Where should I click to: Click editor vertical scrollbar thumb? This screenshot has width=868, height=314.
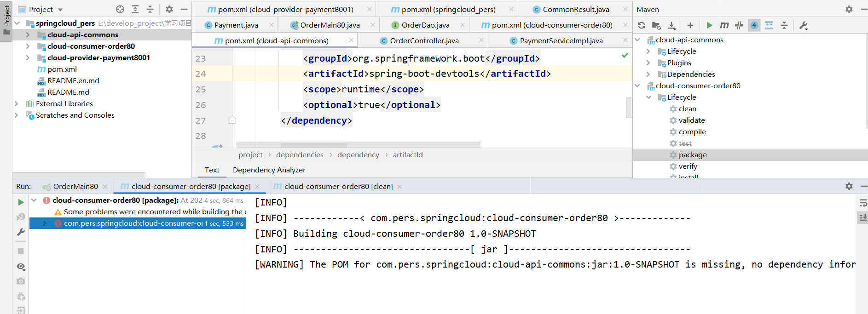coord(629,107)
